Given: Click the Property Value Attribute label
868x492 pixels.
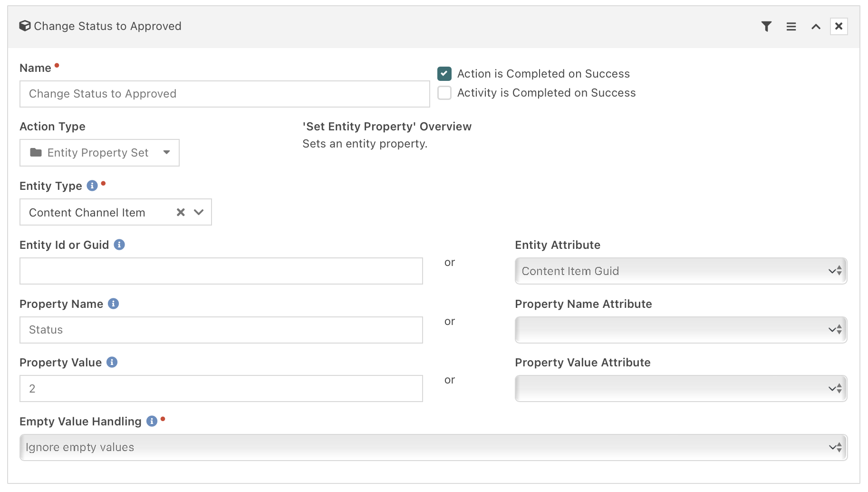Looking at the screenshot, I should click(583, 363).
